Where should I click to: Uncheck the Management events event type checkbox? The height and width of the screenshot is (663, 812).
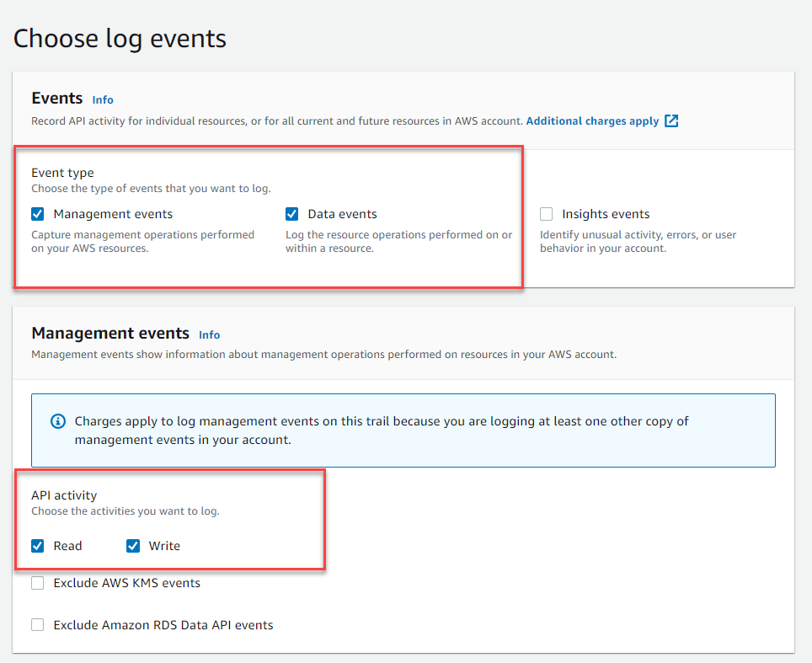(x=38, y=214)
